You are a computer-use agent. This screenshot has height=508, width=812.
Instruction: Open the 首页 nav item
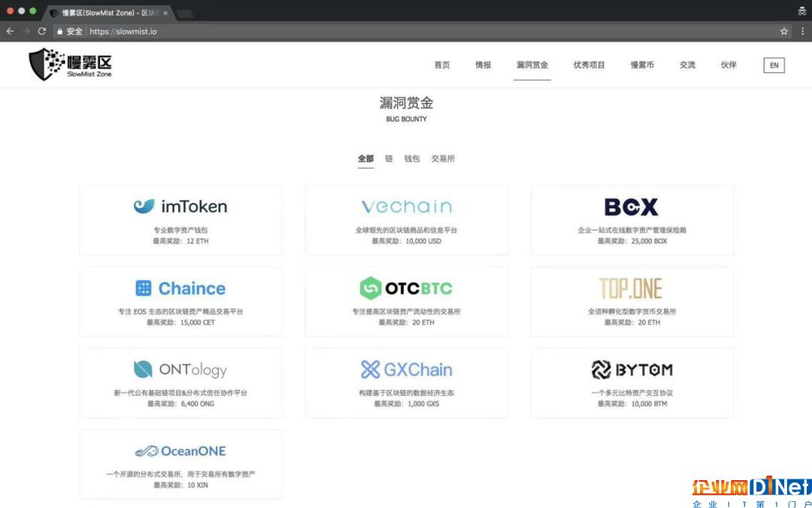[x=442, y=65]
